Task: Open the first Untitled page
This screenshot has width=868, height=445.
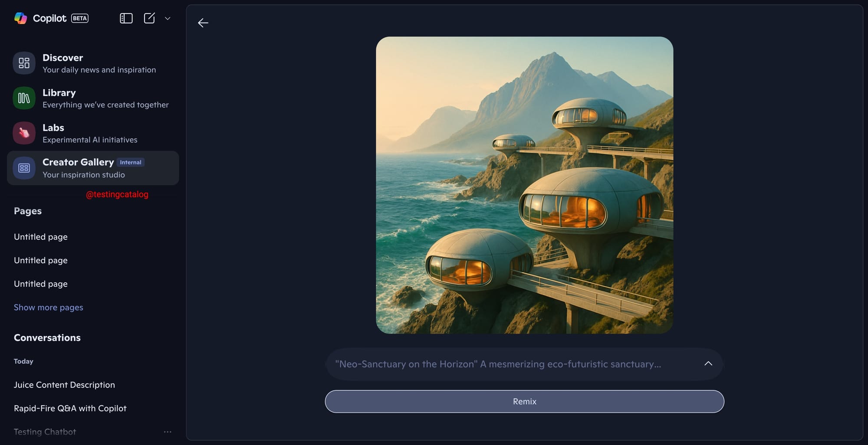Action: (x=40, y=237)
